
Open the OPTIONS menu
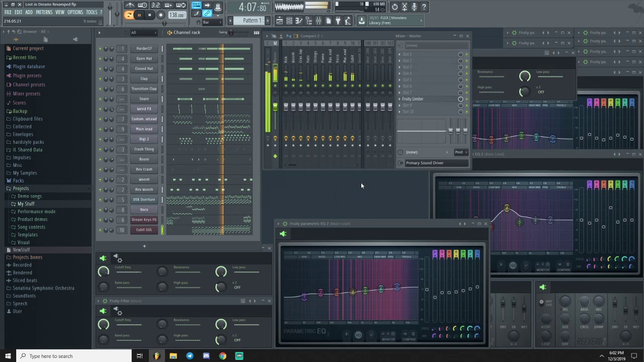[x=75, y=12]
